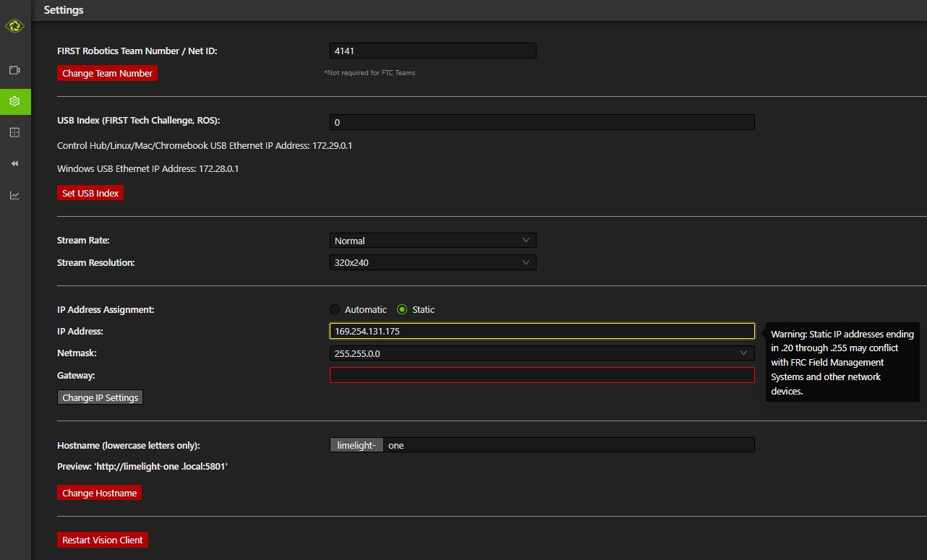The width and height of the screenshot is (927, 560).
Task: Click the Restart Vision Client button
Action: [x=103, y=540]
